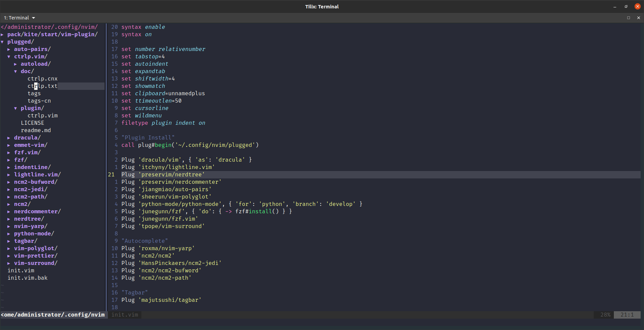Expand the auto-pairs/ folder arrow
The height and width of the screenshot is (330, 644).
[9, 49]
